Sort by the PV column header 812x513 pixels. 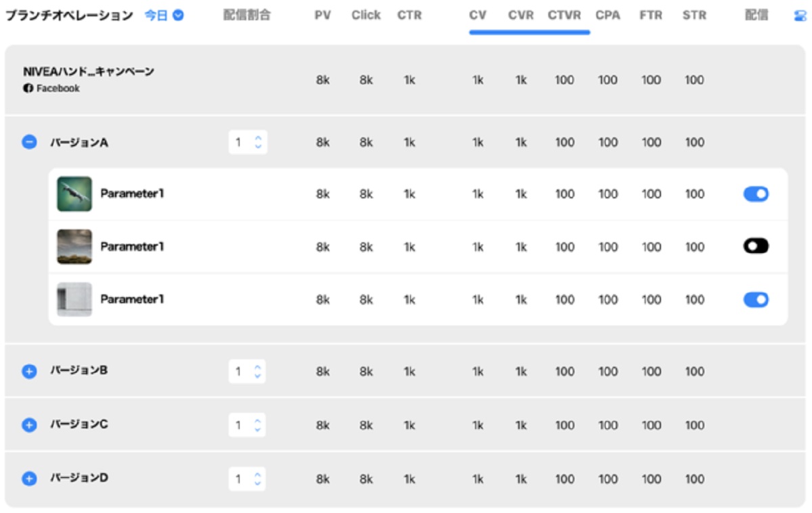click(323, 15)
